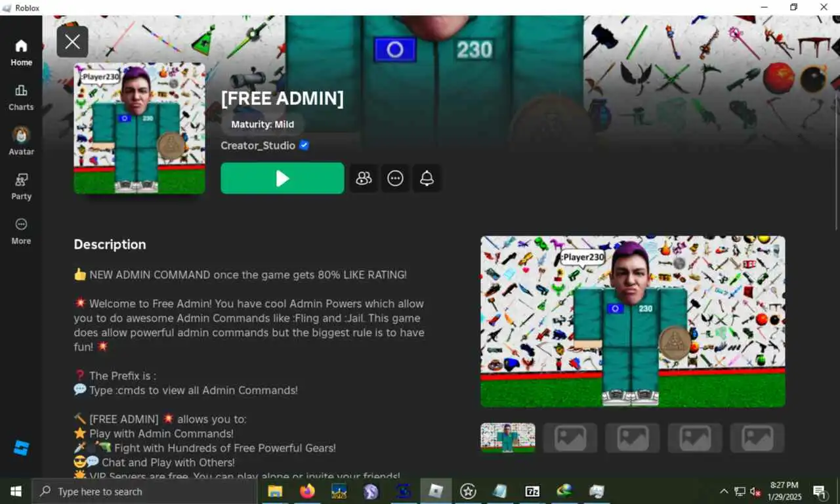840x504 pixels.
Task: Show hidden system tray icons
Action: click(x=724, y=491)
